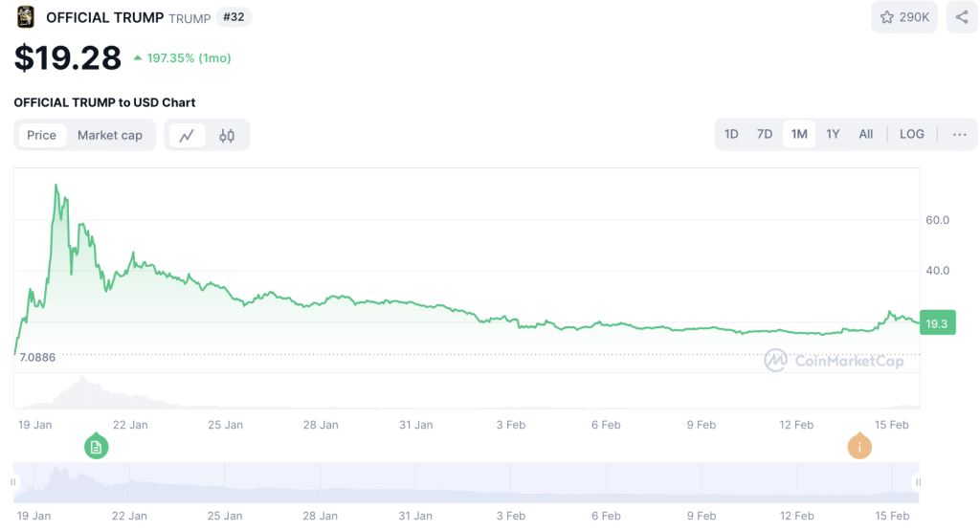This screenshot has width=980, height=531.
Task: Click the 31 Jan main chart axis label
Action: click(416, 425)
